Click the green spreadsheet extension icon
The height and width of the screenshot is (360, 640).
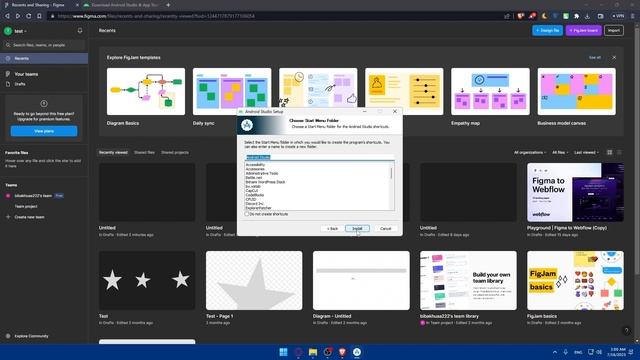(566, 16)
